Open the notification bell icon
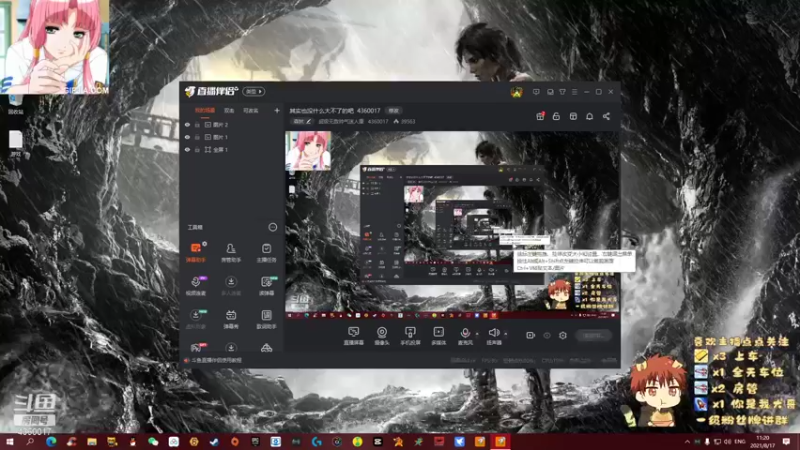 tap(589, 116)
